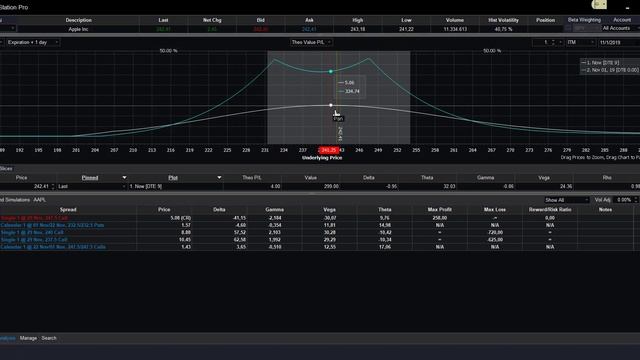Click the Beta Weighting header
Screen dimensions: 640x360
(584, 20)
